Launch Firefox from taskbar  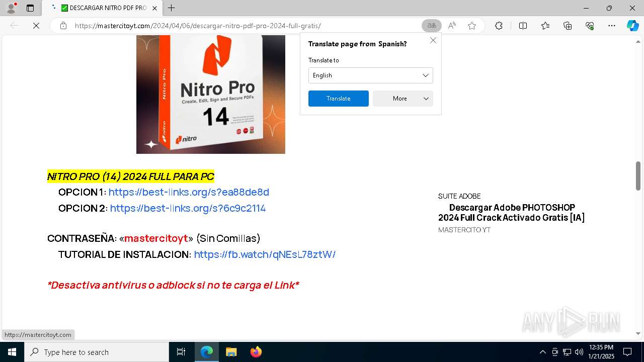(256, 352)
